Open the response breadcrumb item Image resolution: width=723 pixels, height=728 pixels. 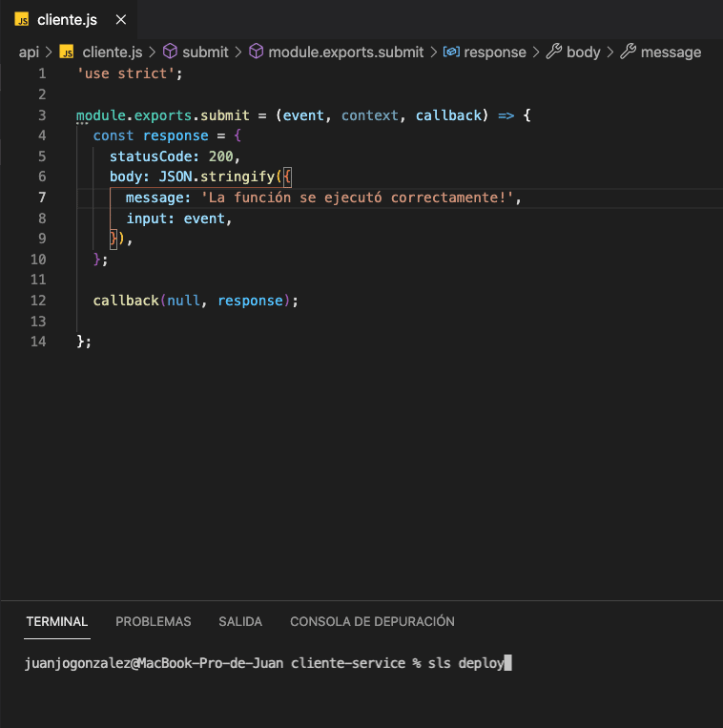[x=495, y=52]
